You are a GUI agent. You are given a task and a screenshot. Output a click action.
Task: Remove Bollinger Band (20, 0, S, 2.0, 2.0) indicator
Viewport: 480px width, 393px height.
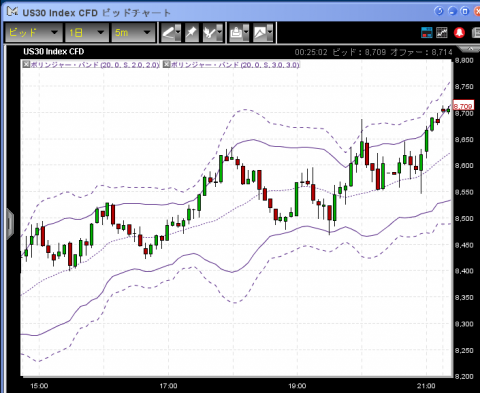click(x=26, y=64)
